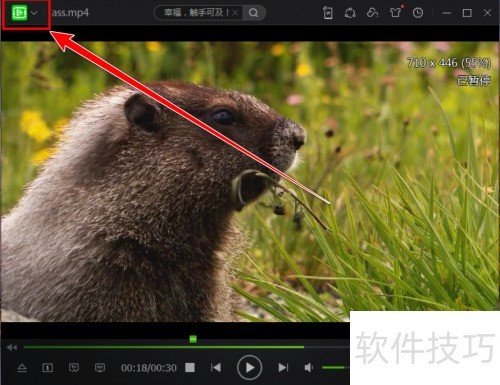Viewport: 500px width, 385px height.
Task: Open the cloud icon in the title bar
Action: [372, 13]
